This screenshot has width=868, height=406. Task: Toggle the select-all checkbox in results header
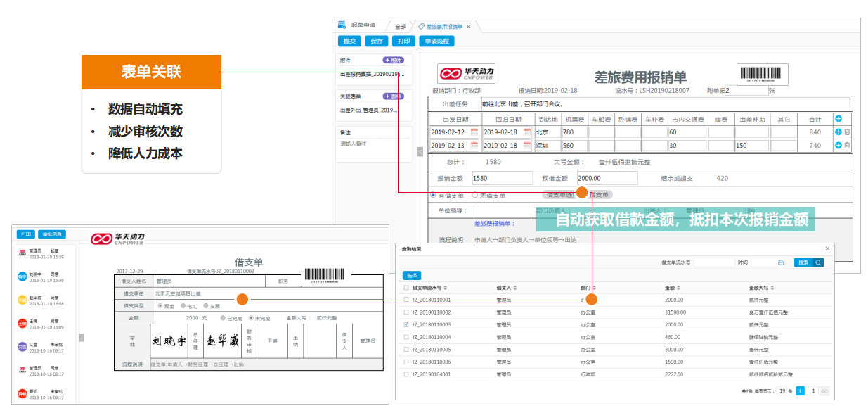click(406, 288)
